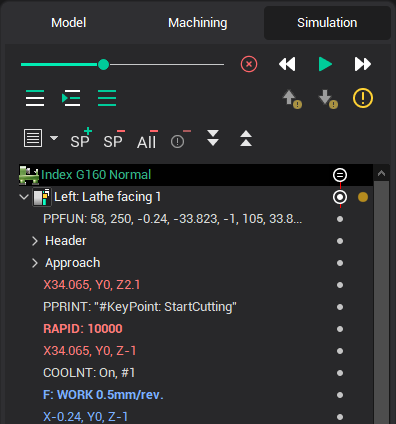Image resolution: width=396 pixels, height=424 pixels.
Task: Select the green three-line step mode icon
Action: point(107,98)
